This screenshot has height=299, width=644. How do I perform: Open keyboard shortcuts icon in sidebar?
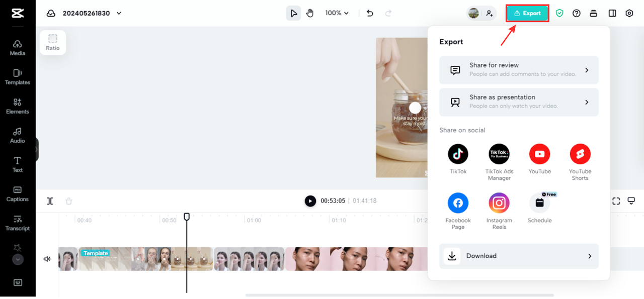pyautogui.click(x=18, y=282)
